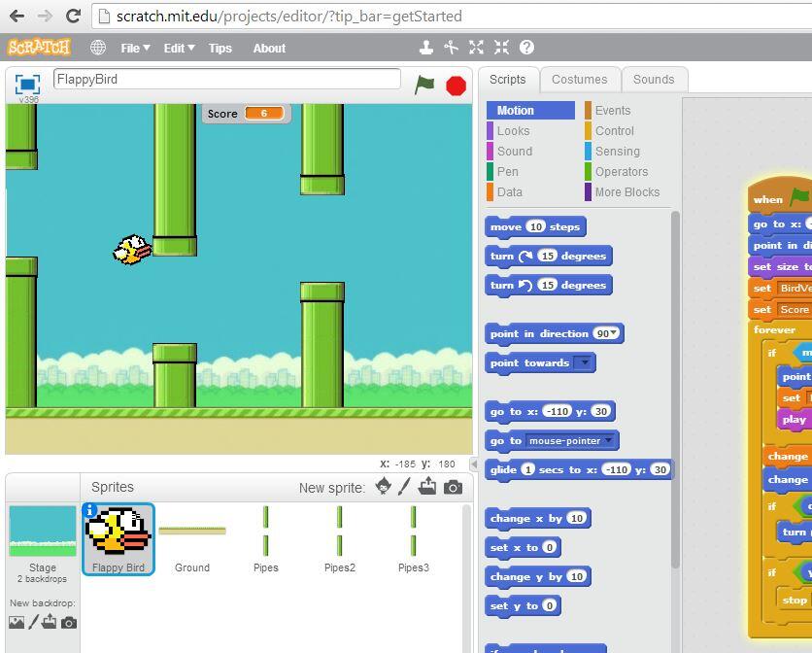Screen dimensions: 812x653
Task: Select the Shrink sprite tool
Action: click(501, 48)
